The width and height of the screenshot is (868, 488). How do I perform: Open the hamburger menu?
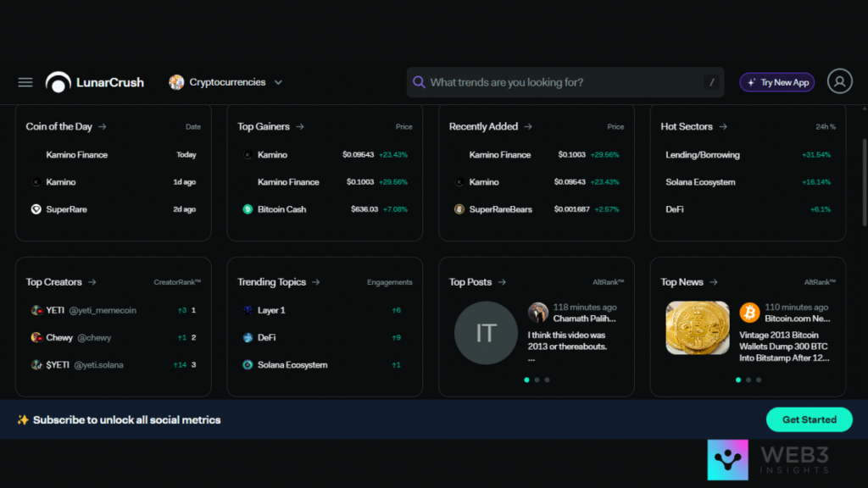(x=25, y=82)
